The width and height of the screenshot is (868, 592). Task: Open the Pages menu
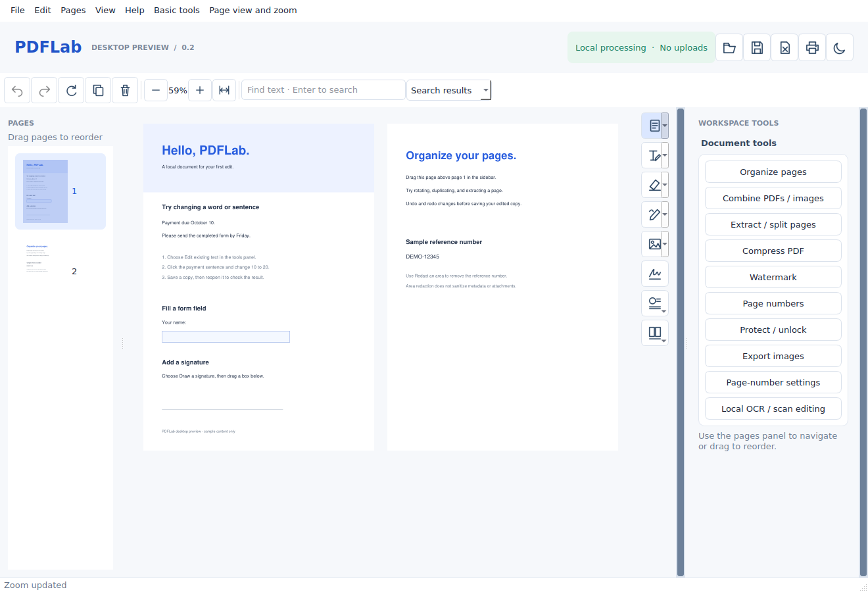[73, 10]
